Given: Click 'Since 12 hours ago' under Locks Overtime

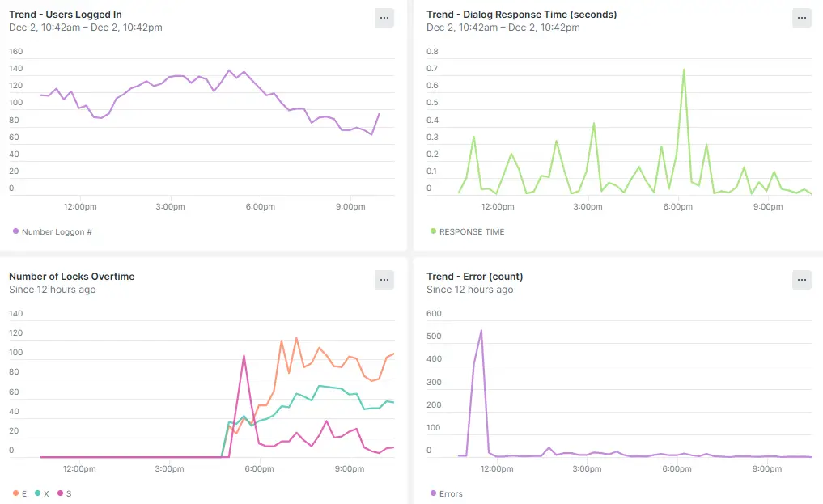Looking at the screenshot, I should 53,290.
